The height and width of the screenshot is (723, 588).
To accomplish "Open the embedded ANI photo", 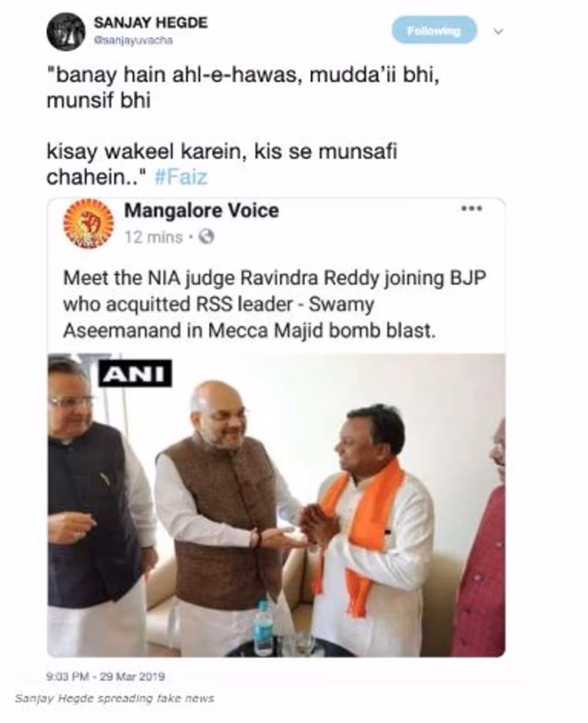I will (x=277, y=505).
